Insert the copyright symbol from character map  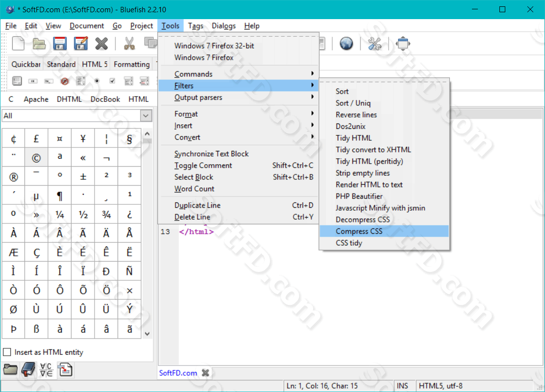tap(36, 158)
